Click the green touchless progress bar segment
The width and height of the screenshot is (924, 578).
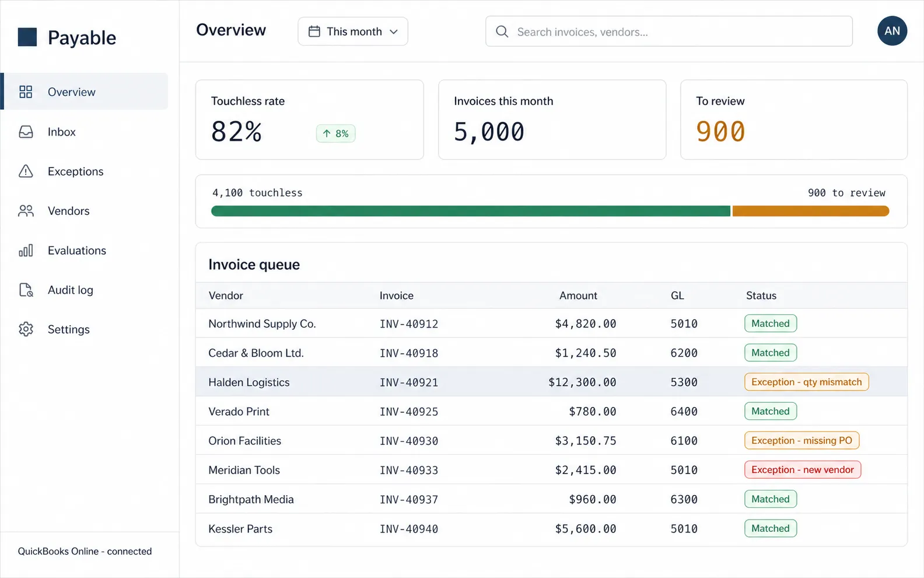click(x=471, y=211)
